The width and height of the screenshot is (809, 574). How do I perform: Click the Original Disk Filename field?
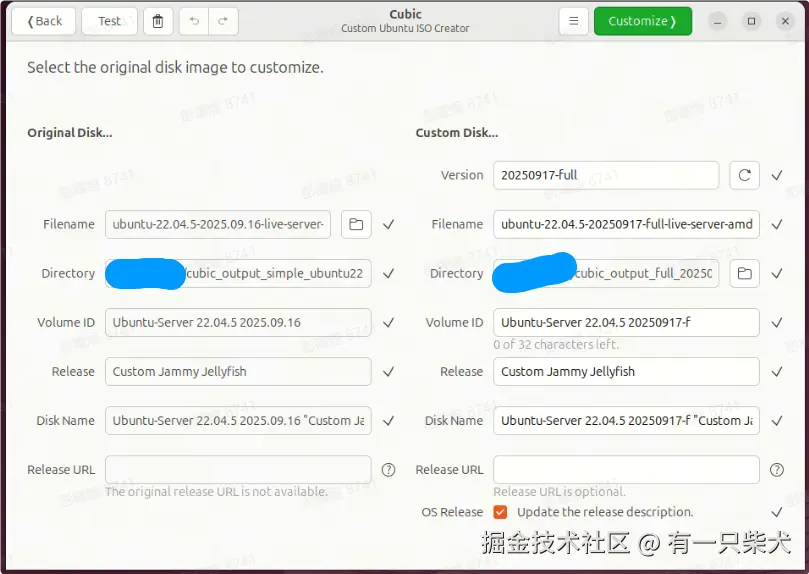pyautogui.click(x=218, y=224)
